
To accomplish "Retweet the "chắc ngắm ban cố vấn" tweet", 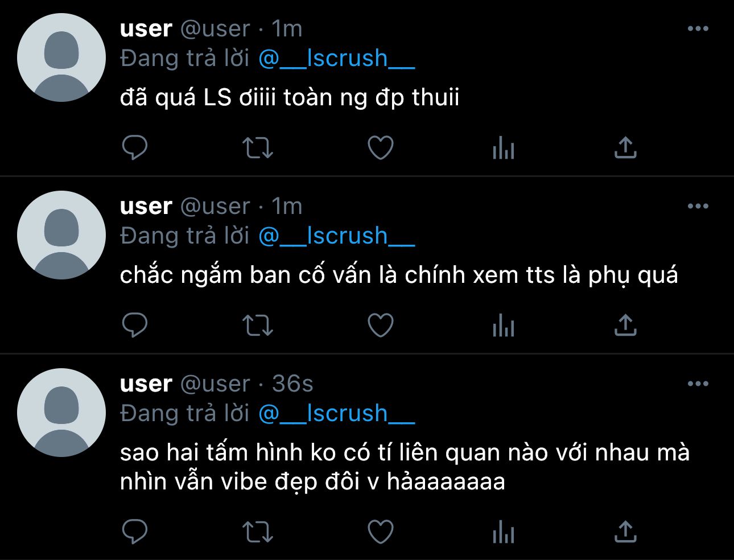I will [x=258, y=326].
